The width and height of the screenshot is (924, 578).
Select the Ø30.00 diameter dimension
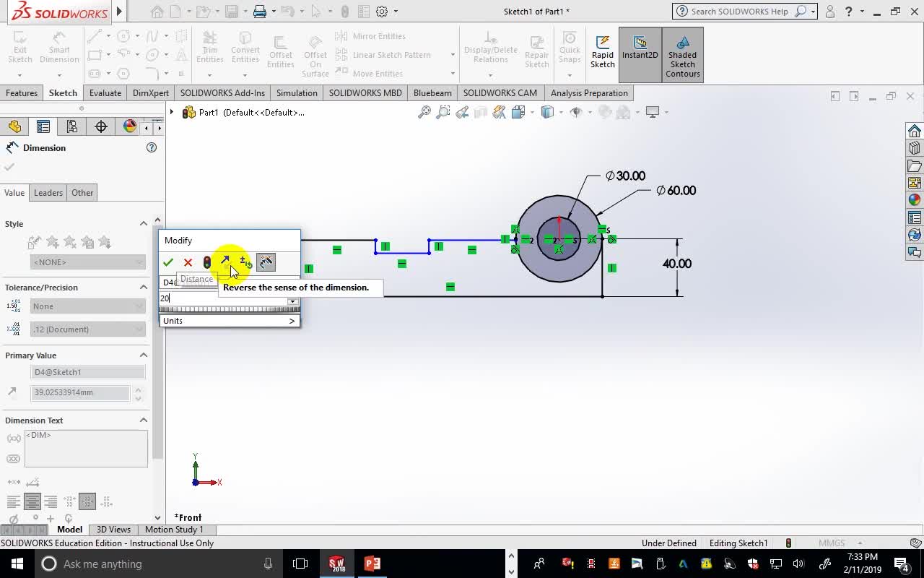pyautogui.click(x=625, y=176)
